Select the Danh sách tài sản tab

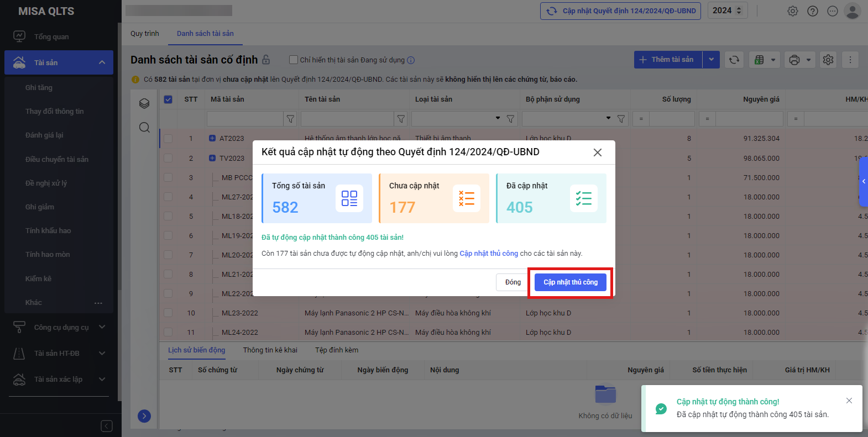point(205,34)
